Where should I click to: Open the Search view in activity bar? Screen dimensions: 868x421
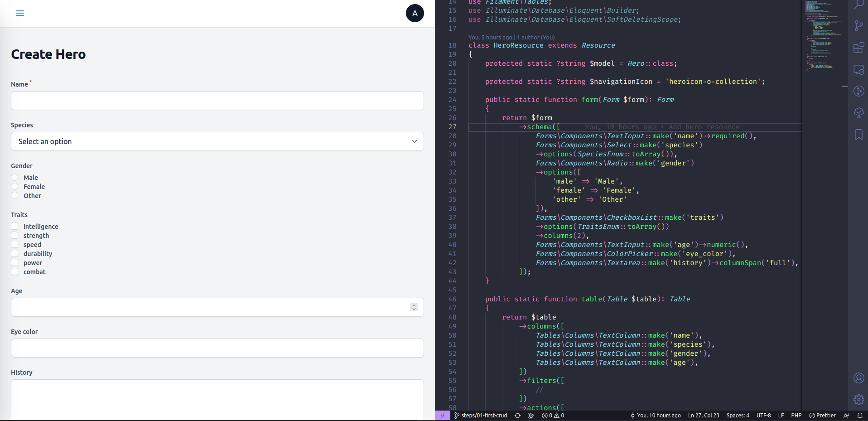point(858,5)
